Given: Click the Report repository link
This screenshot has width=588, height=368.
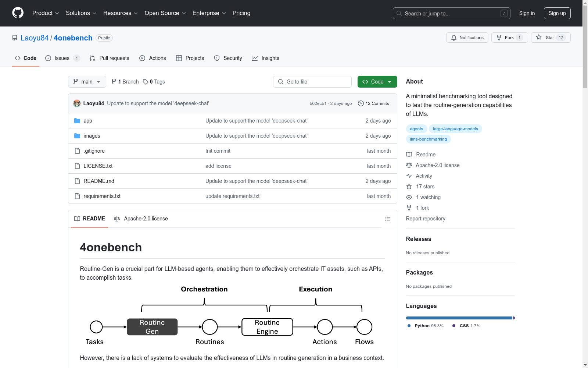Looking at the screenshot, I should (x=426, y=219).
